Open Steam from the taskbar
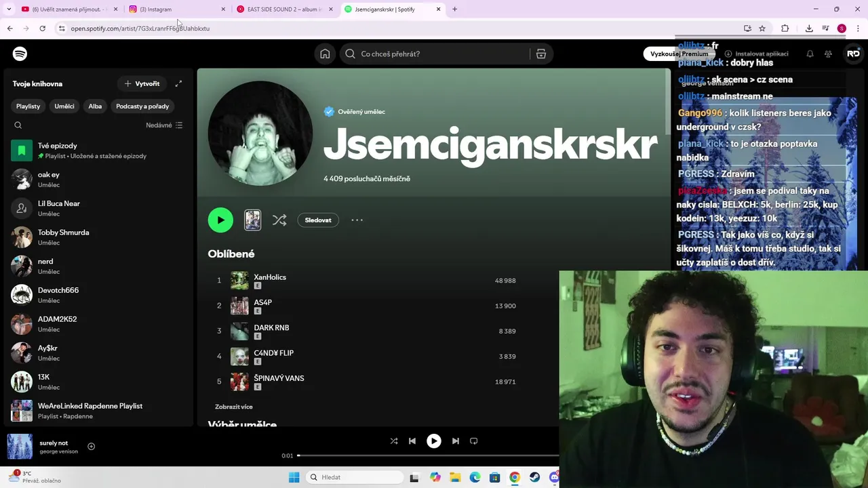This screenshot has width=868, height=488. pyautogui.click(x=535, y=477)
